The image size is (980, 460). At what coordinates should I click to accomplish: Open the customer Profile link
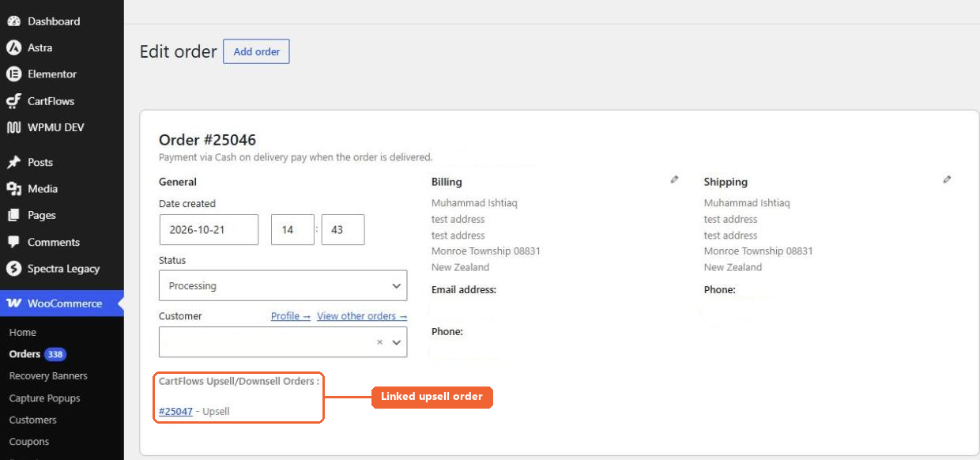[x=290, y=316]
